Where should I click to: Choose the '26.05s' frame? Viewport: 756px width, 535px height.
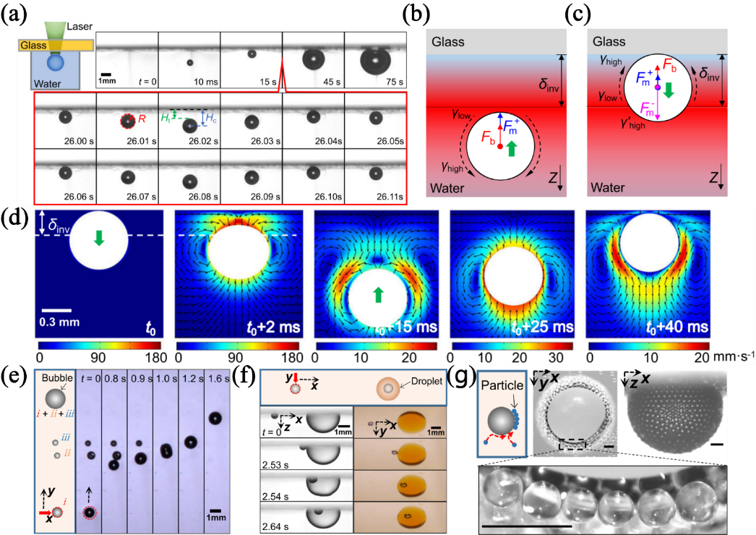375,121
